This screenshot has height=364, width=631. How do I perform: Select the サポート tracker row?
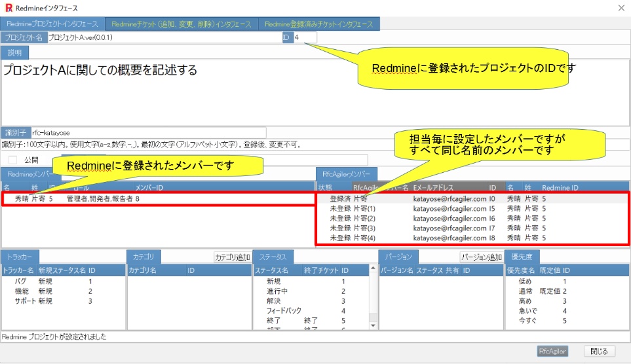click(x=63, y=301)
